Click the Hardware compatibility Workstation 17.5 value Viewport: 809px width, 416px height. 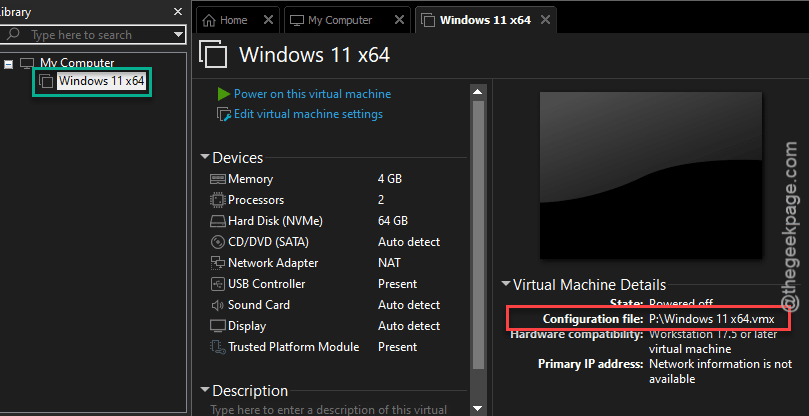click(x=713, y=342)
